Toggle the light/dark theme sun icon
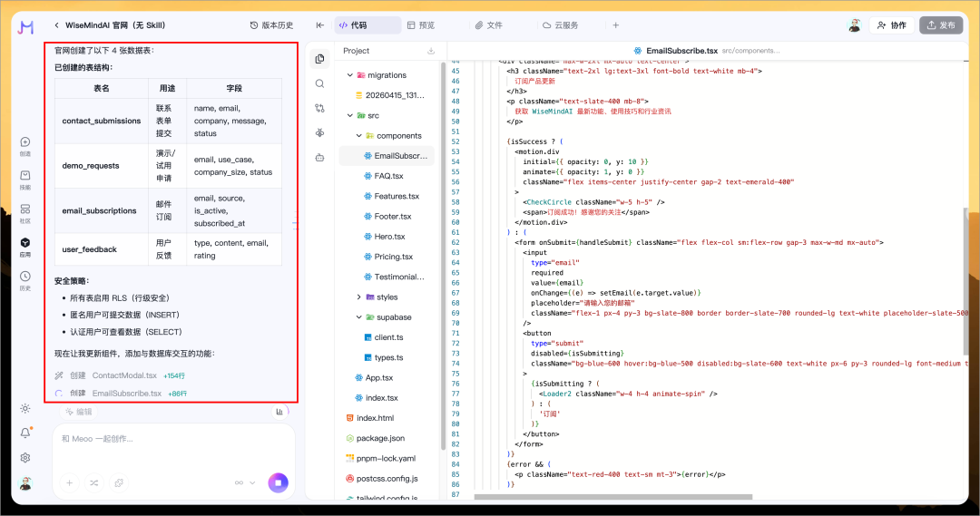This screenshot has height=516, width=980. click(x=25, y=408)
